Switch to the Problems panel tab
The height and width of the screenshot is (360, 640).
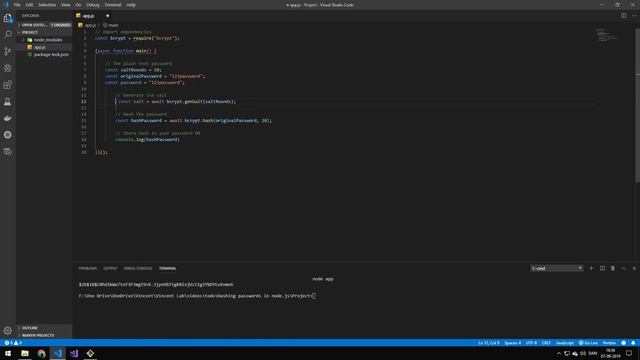(88, 268)
